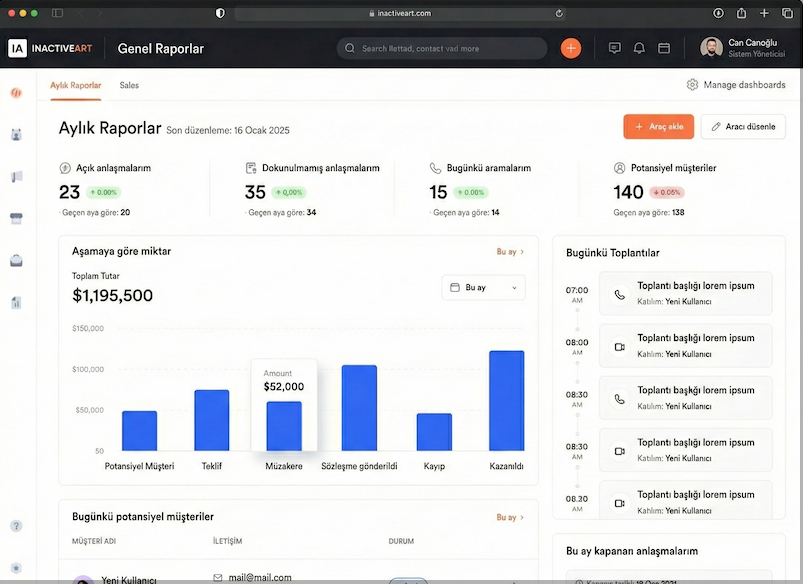
Task: Open the 'Bu ay' chevron on Aşamaya göre miktar
Action: (505, 252)
